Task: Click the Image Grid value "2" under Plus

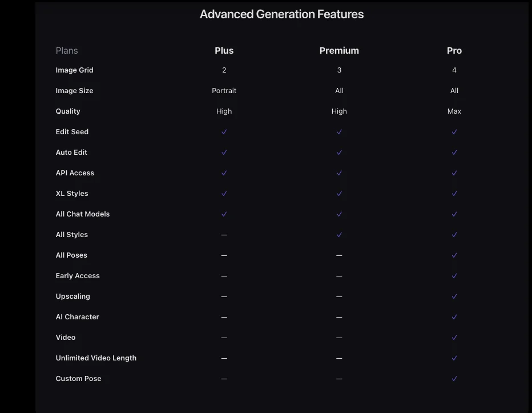Action: pyautogui.click(x=224, y=70)
